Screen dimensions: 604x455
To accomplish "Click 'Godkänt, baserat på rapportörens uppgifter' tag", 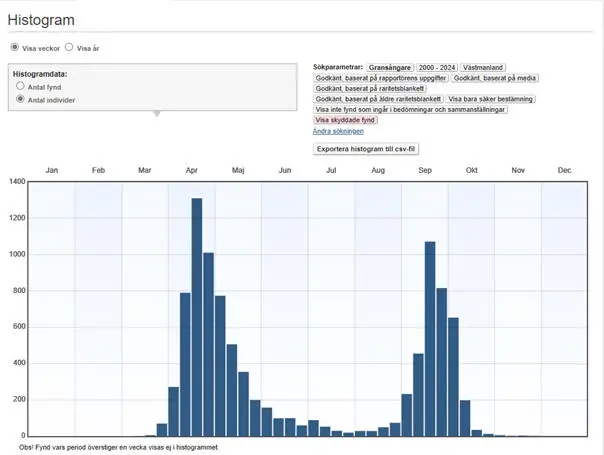I will (x=380, y=77).
